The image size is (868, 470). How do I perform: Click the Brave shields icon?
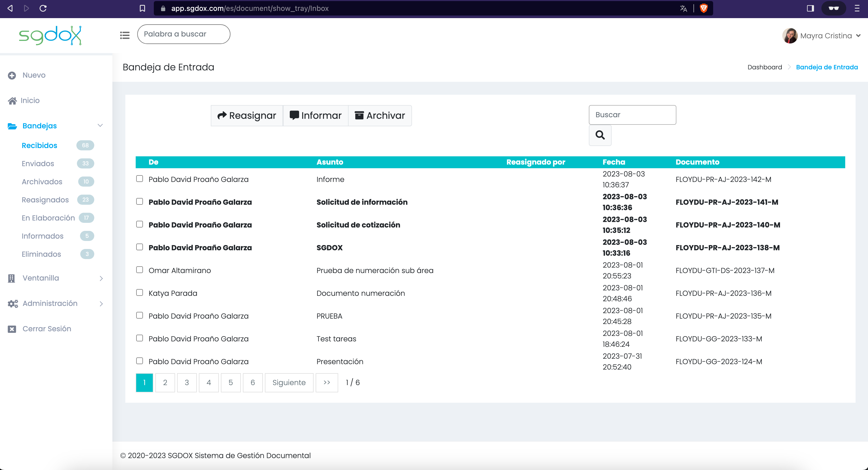704,9
